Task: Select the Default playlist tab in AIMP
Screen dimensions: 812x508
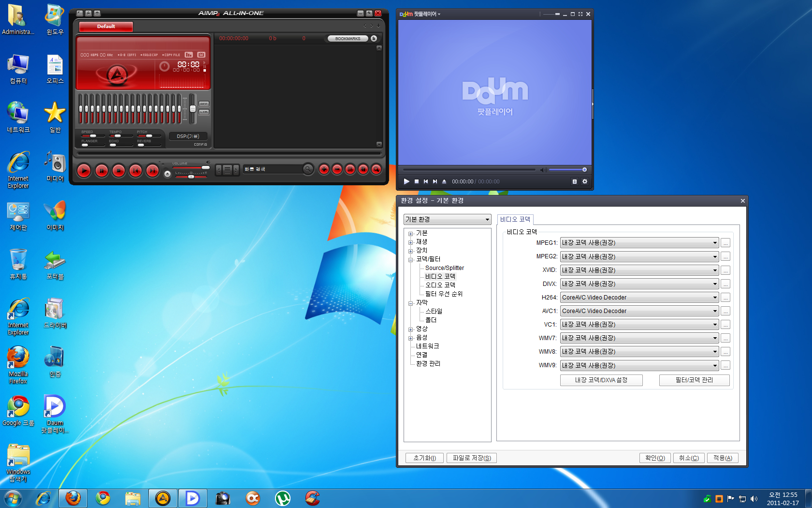Action: (x=106, y=27)
